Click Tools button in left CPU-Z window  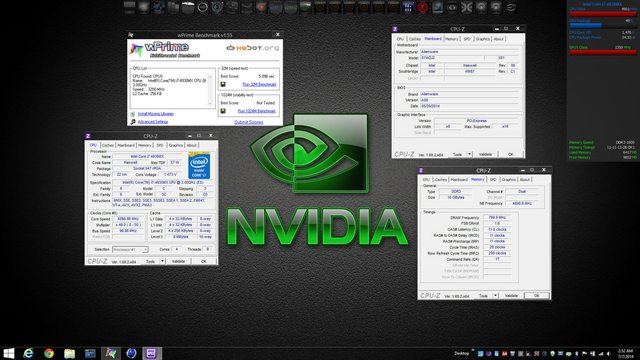151,261
